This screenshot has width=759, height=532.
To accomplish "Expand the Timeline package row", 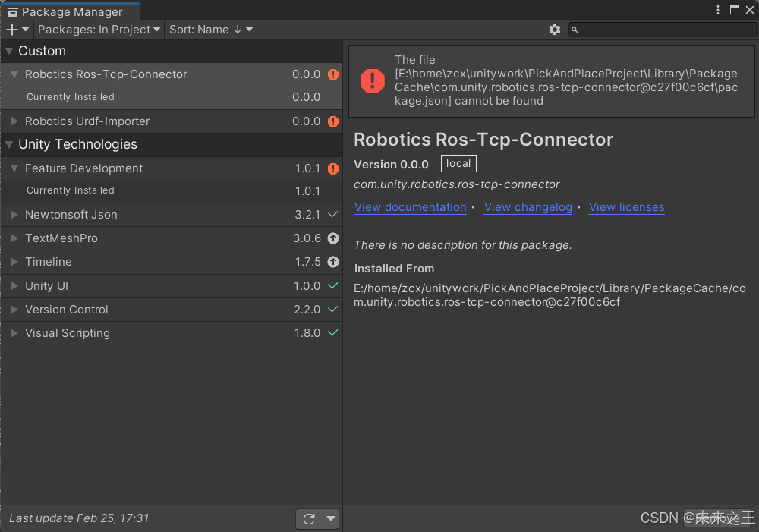I will click(x=14, y=262).
